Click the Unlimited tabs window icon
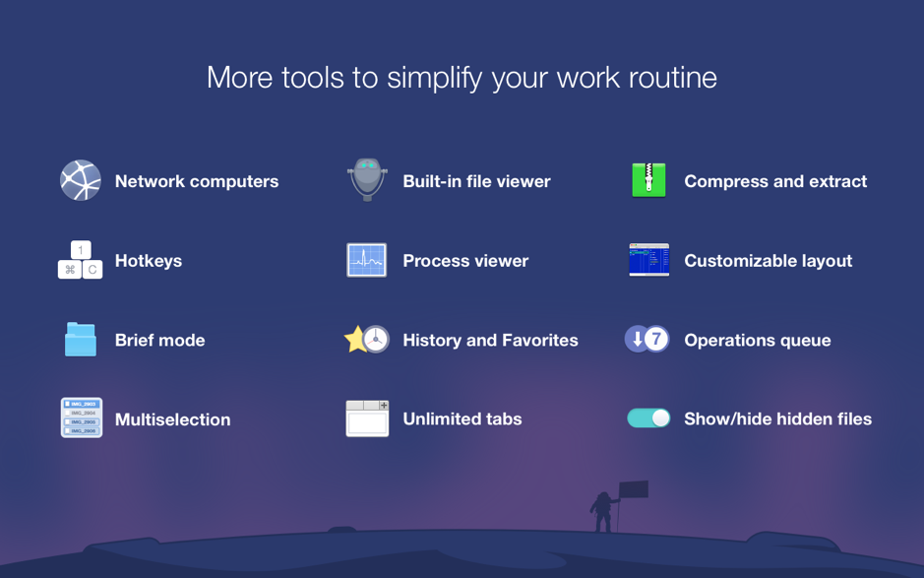 (x=367, y=418)
